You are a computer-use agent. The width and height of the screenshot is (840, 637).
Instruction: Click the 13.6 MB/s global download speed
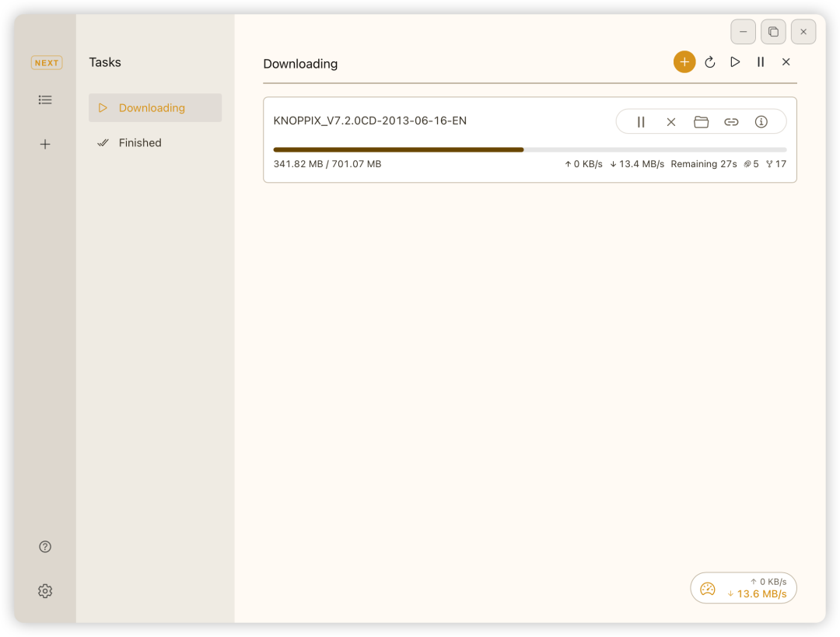tap(757, 593)
